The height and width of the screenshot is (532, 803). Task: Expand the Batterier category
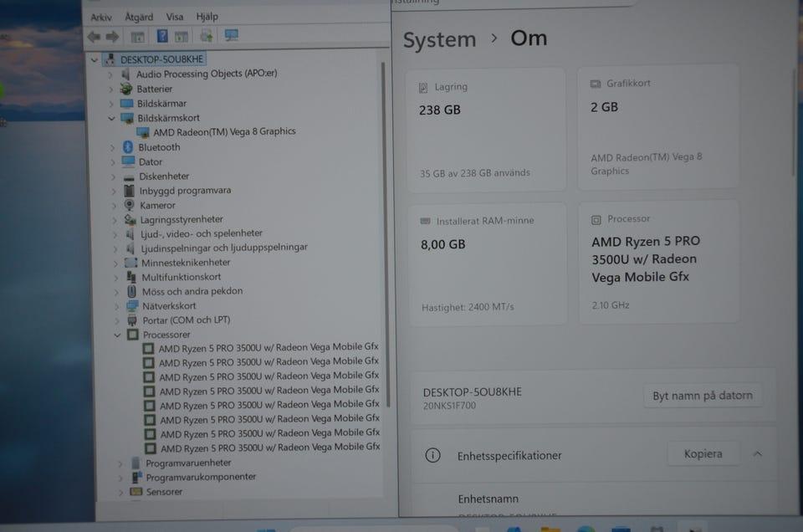tap(111, 90)
